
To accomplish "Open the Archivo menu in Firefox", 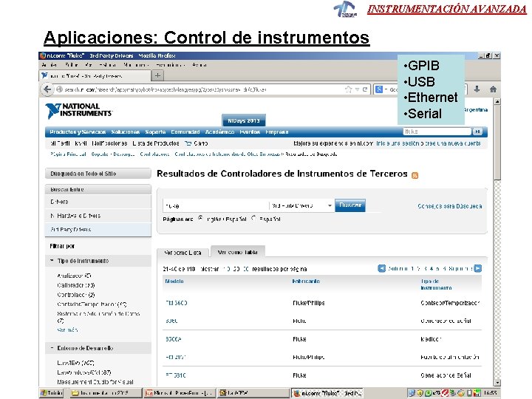I will [50, 65].
